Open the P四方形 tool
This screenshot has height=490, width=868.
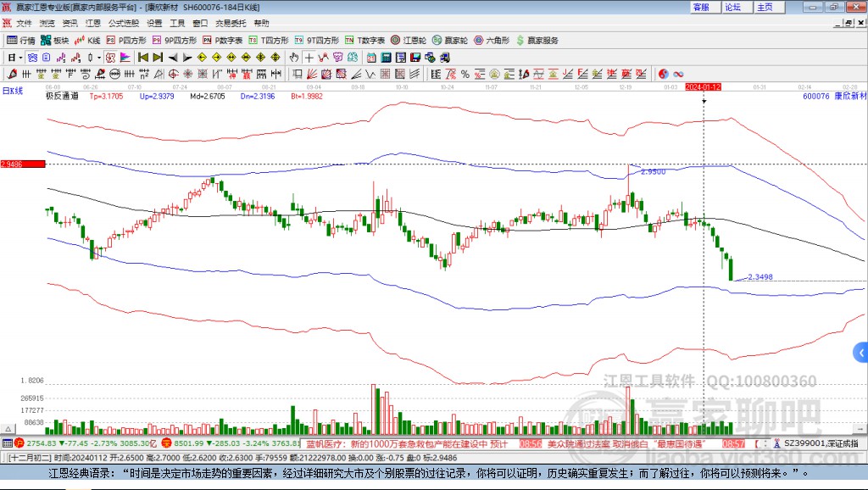point(126,41)
